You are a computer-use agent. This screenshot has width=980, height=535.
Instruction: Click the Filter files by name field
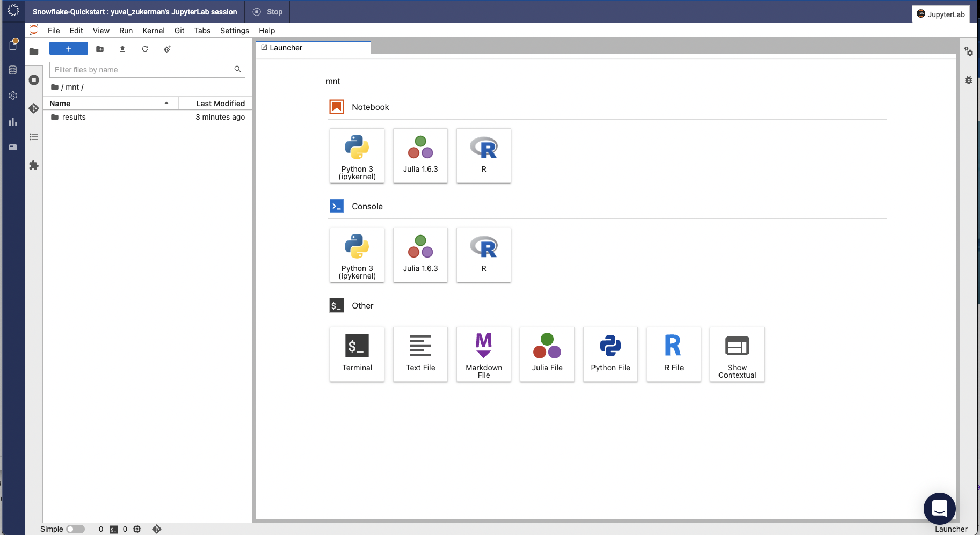(142, 70)
